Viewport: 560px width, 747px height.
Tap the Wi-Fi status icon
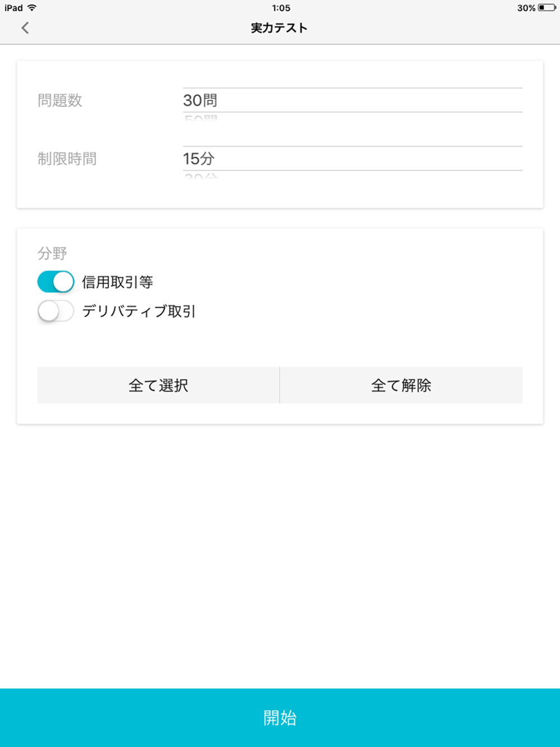point(32,8)
